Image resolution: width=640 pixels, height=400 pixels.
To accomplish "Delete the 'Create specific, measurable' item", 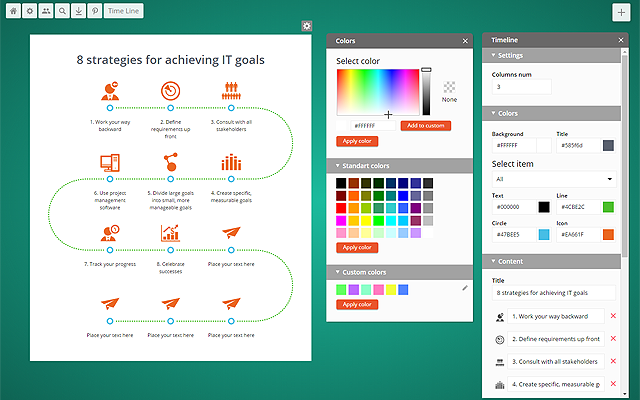I will point(613,384).
